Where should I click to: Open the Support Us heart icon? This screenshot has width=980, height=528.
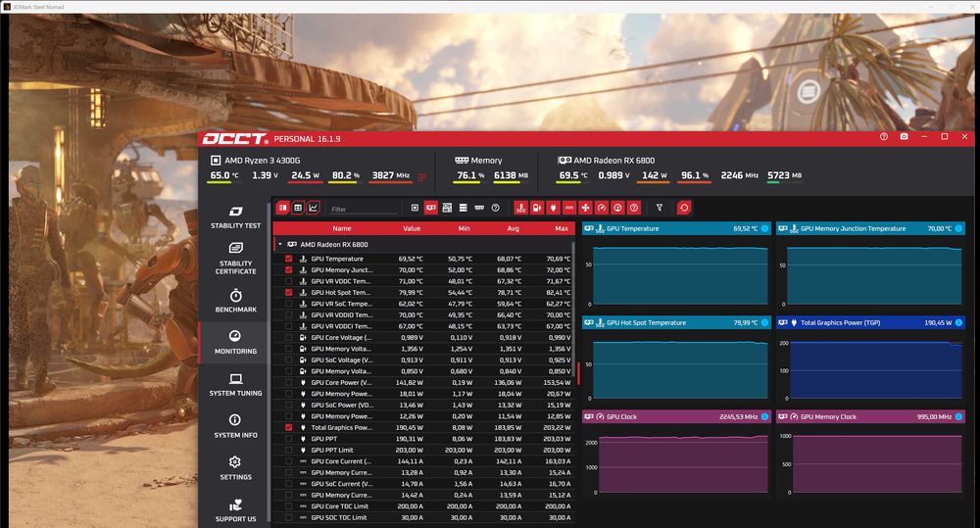tap(235, 504)
